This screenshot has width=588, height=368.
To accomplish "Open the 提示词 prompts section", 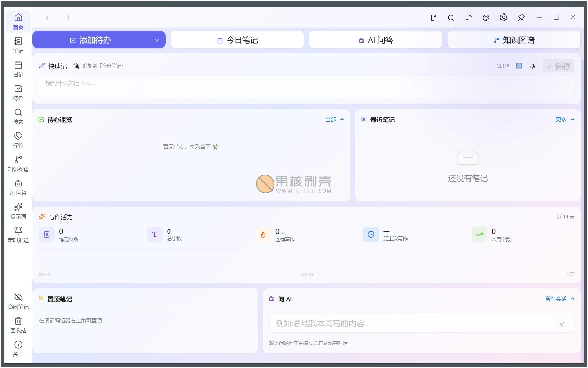I will [18, 211].
